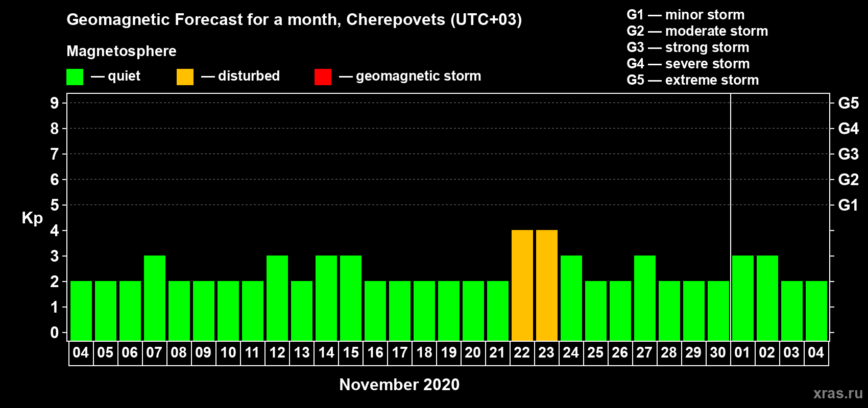The height and width of the screenshot is (408, 868).
Task: Select the orange bar for November 23
Action: tap(547, 285)
